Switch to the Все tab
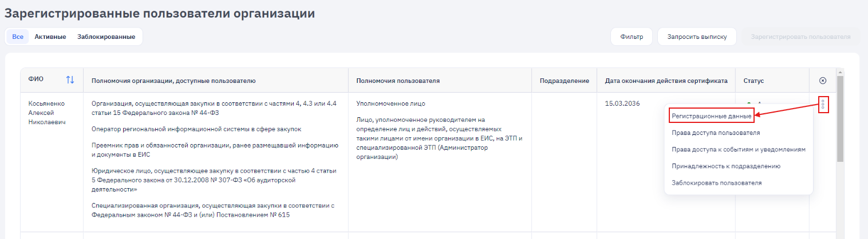 (18, 37)
